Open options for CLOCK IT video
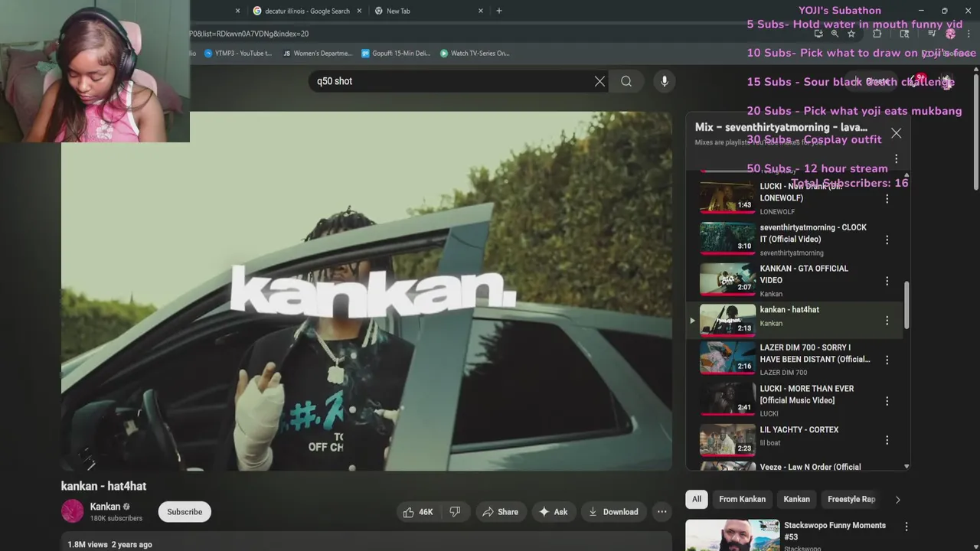 (887, 240)
